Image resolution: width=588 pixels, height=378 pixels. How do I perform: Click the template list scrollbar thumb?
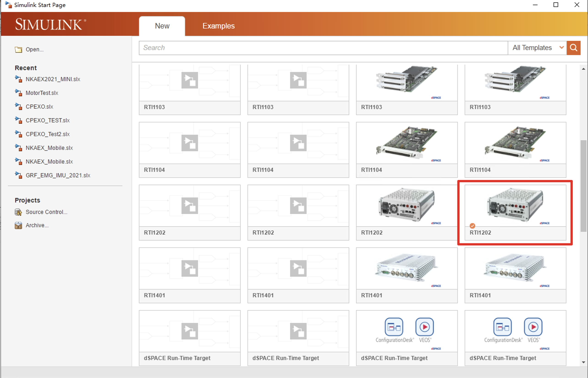point(584,186)
